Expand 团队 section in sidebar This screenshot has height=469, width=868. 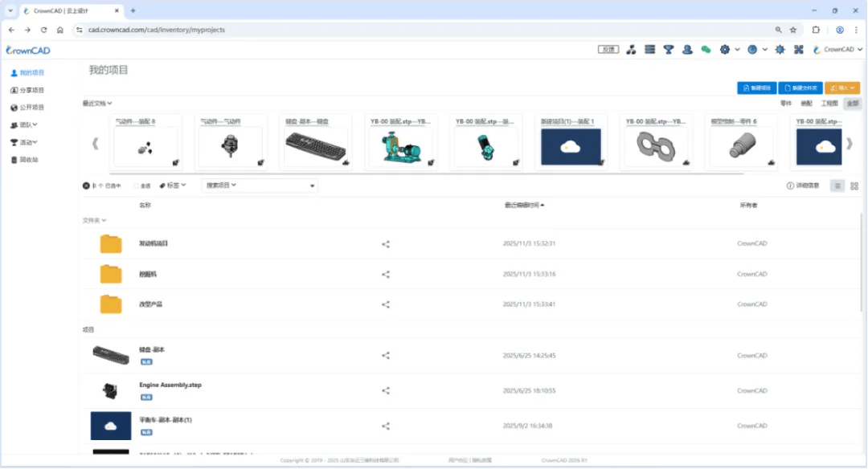pyautogui.click(x=25, y=124)
